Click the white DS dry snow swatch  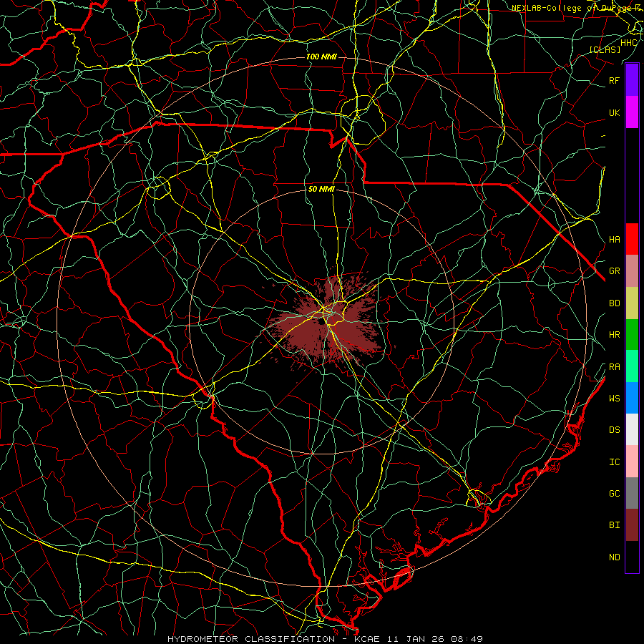(x=632, y=429)
